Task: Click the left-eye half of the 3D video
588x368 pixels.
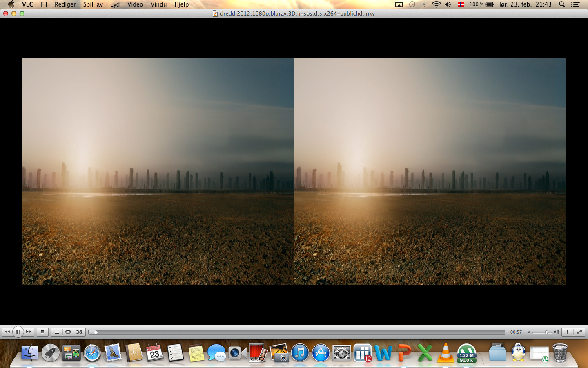Action: [158, 171]
